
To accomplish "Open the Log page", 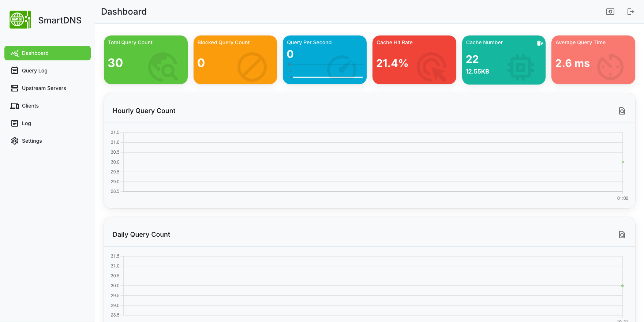I will 48,123.
